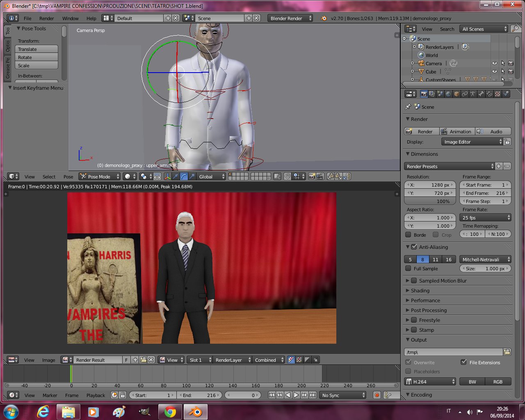Viewport: 525px width, 420px height.
Task: Enable the Sampled Motion Blur checkbox
Action: pos(414,281)
